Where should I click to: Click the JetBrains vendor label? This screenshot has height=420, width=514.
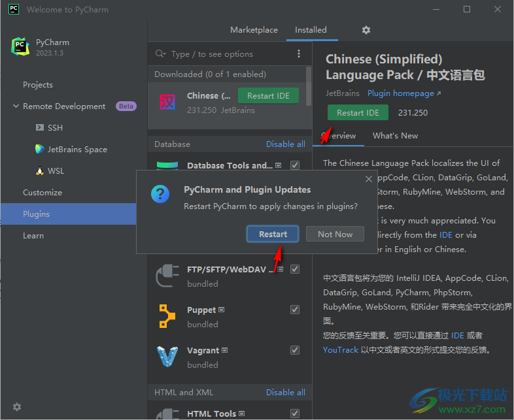click(342, 93)
